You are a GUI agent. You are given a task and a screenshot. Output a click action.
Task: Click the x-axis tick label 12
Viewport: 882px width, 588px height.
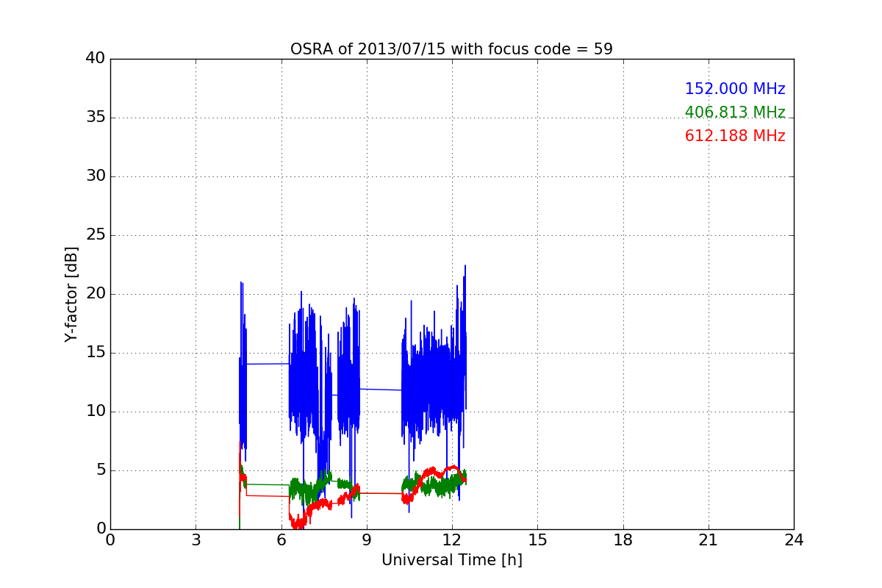(452, 540)
